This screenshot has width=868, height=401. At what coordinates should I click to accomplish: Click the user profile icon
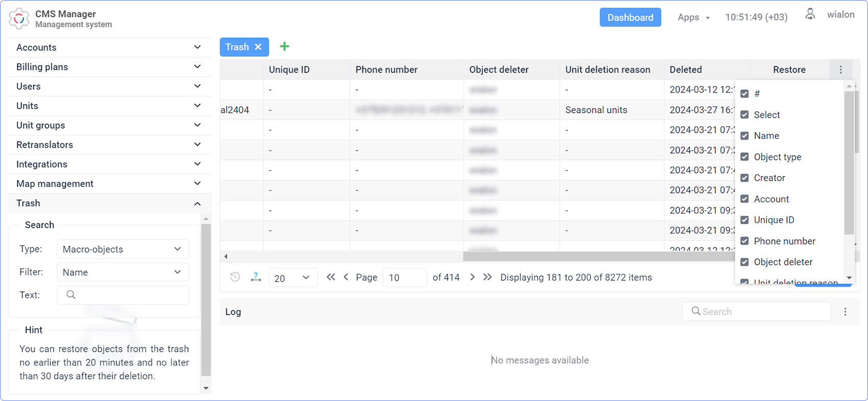point(810,15)
